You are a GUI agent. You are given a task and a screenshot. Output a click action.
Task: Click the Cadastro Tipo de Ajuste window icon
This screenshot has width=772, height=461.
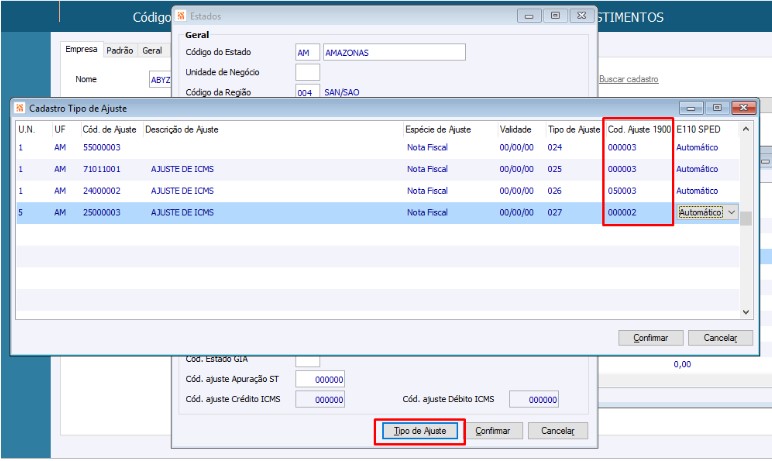click(x=20, y=108)
